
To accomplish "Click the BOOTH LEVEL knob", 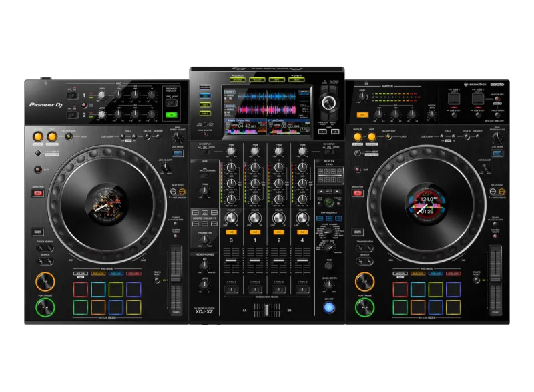I will coord(431,115).
